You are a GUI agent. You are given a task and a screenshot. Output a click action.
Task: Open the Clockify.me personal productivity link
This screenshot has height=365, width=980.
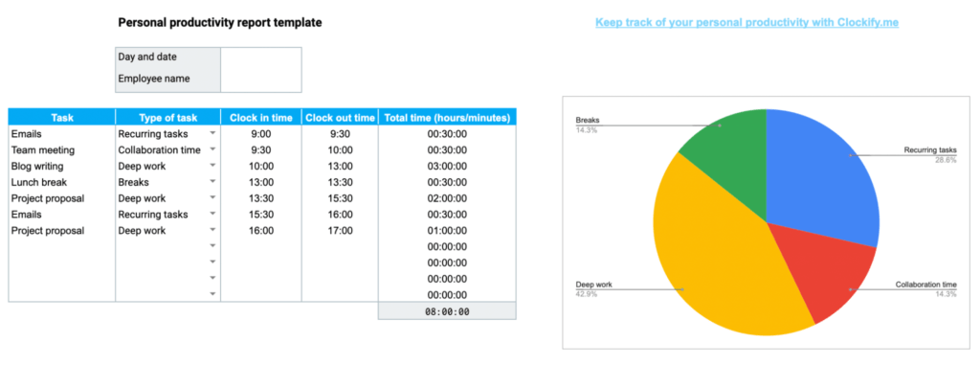pyautogui.click(x=746, y=23)
